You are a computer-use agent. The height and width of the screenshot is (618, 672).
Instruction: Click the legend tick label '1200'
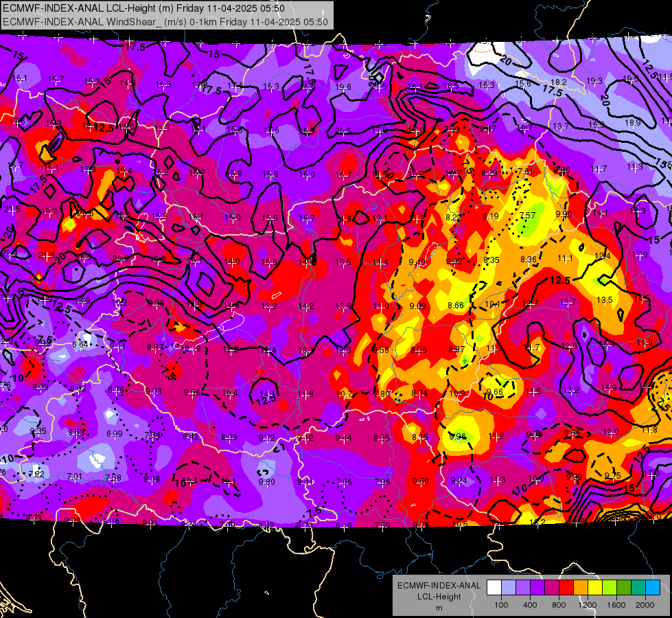click(587, 605)
